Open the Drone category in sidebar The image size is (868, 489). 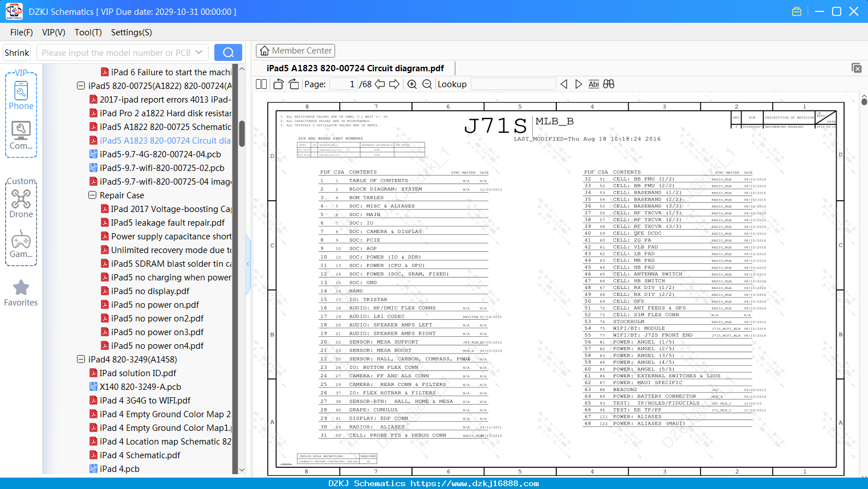click(x=21, y=203)
